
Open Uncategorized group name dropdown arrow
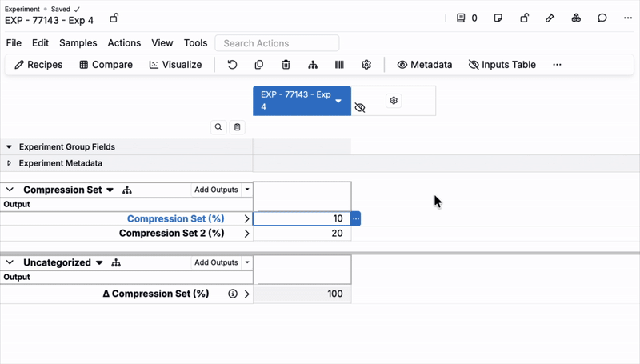(99, 262)
